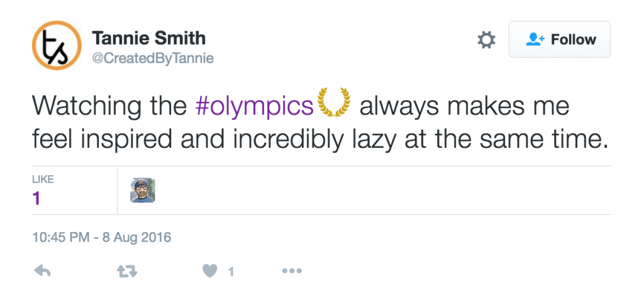Reply to the tweet with arrow icon
This screenshot has height=307, width=644.
tap(42, 271)
